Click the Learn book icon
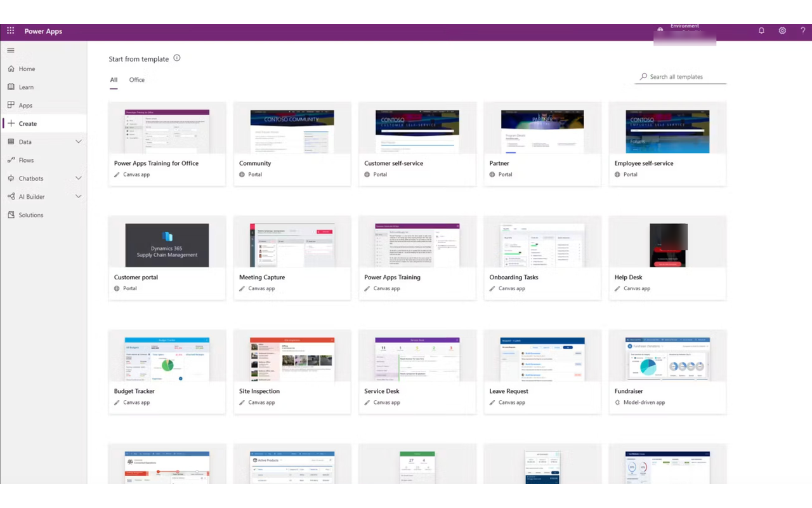This screenshot has width=812, height=508. pyautogui.click(x=11, y=87)
